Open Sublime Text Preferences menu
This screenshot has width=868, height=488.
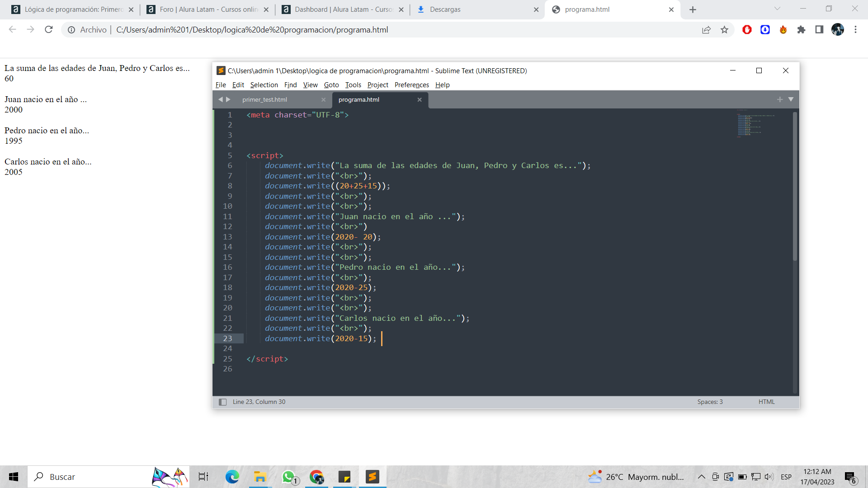coord(411,85)
